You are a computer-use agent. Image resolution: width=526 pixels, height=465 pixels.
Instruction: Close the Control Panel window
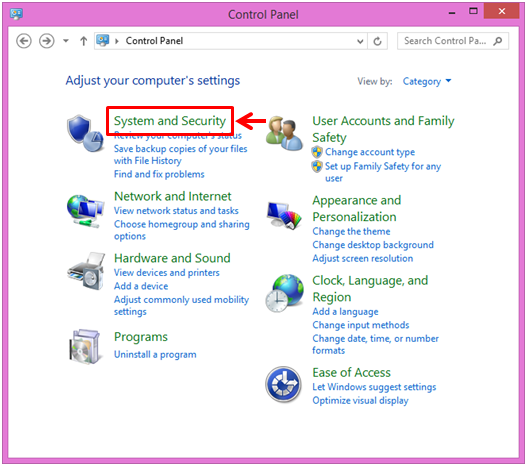pyautogui.click(x=502, y=11)
